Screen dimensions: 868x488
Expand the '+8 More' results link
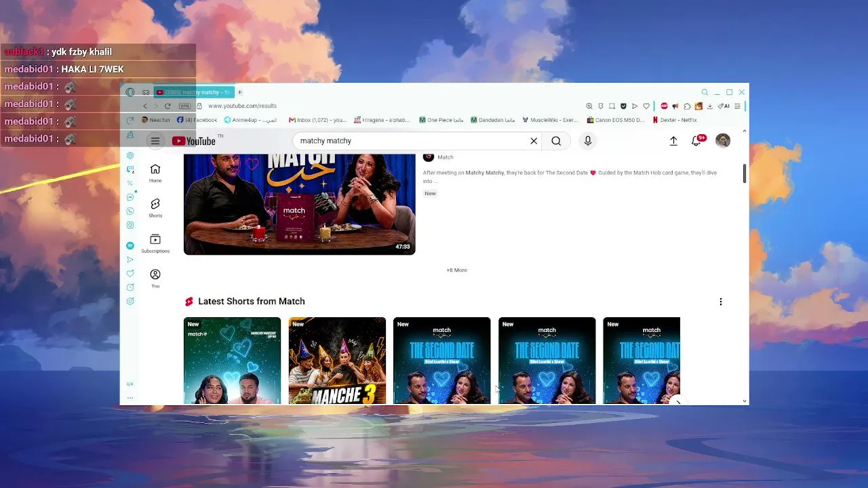tap(456, 270)
